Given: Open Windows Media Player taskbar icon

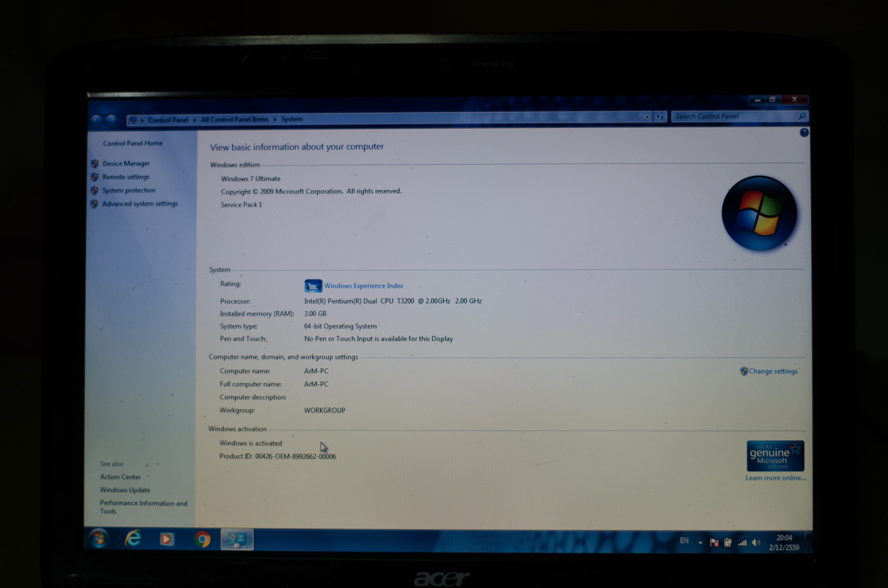Looking at the screenshot, I should [x=167, y=539].
